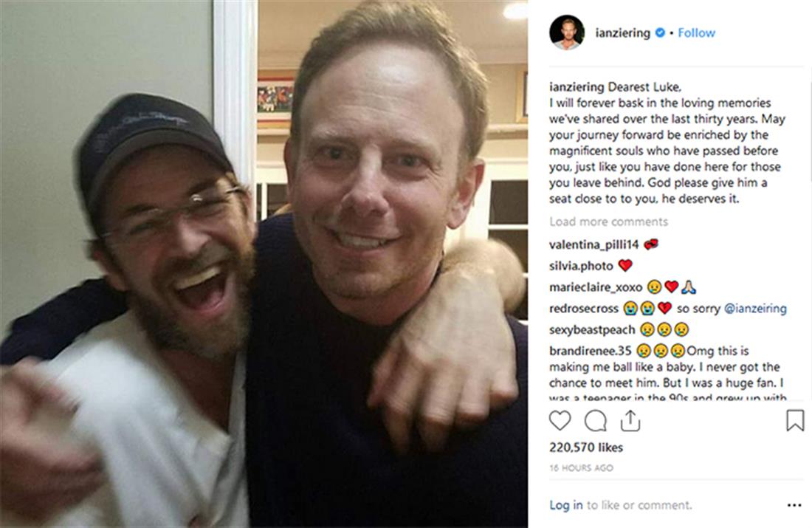View the 220,570 likes list
This screenshot has width=812, height=528.
[586, 448]
